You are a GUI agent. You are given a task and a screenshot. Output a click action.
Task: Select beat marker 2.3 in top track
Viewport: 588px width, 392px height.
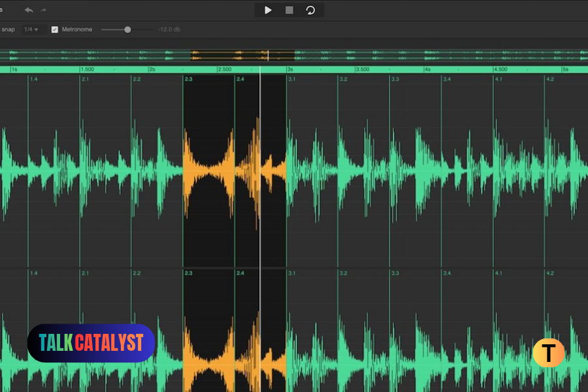tap(188, 79)
